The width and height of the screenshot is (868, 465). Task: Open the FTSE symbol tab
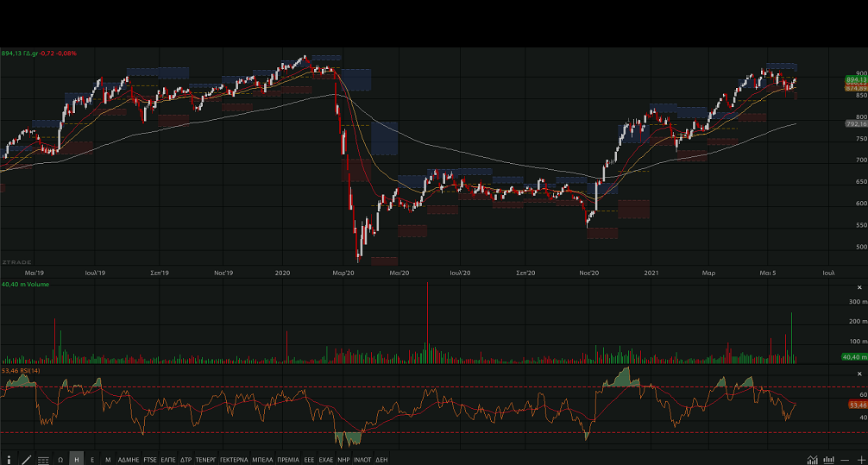pos(150,460)
